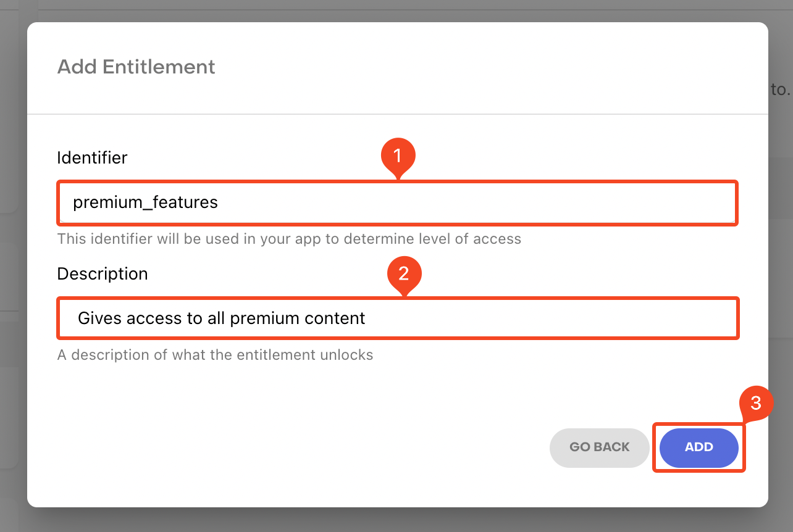793x532 pixels.
Task: Click the identifier helper text about access level
Action: 289,239
